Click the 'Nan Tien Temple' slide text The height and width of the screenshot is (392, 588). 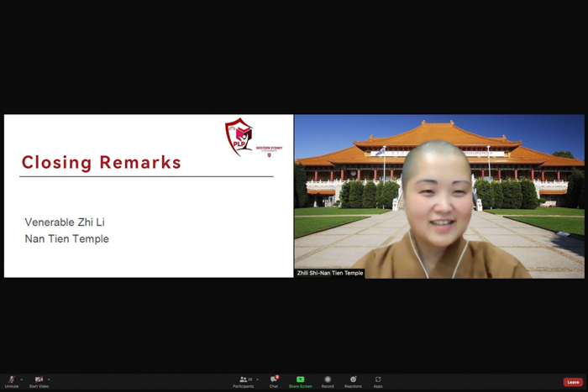click(x=66, y=238)
